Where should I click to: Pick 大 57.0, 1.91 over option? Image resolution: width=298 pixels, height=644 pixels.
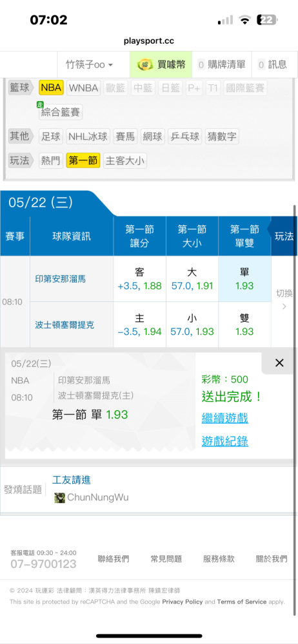(x=192, y=279)
